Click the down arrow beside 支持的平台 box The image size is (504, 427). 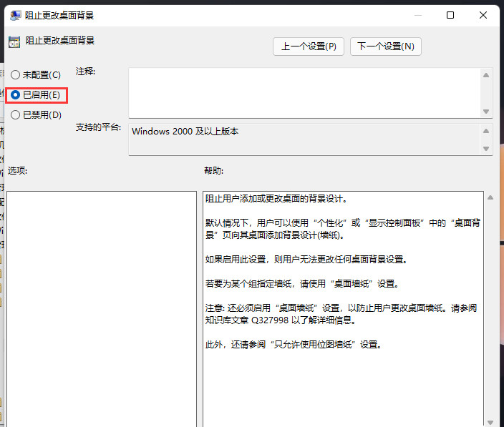[487, 148]
